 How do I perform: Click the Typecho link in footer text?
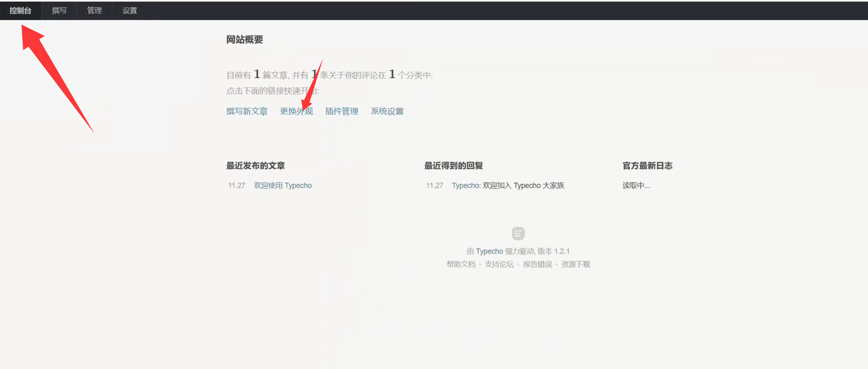pos(489,251)
